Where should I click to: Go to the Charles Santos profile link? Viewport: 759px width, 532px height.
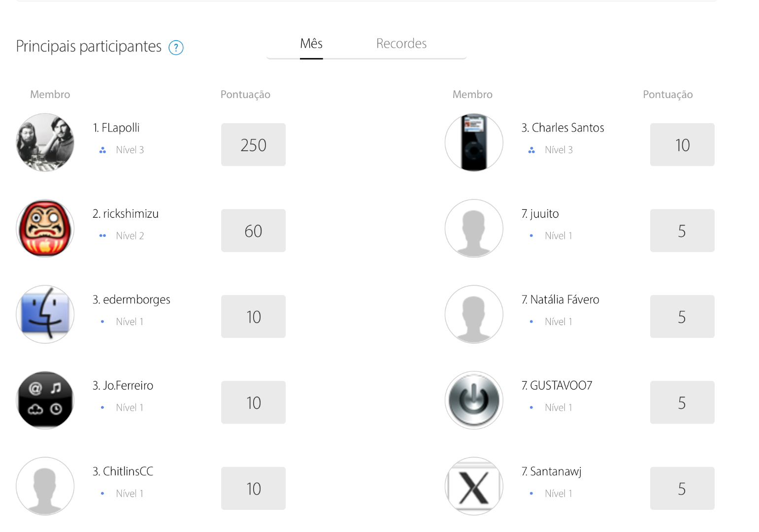coord(567,128)
